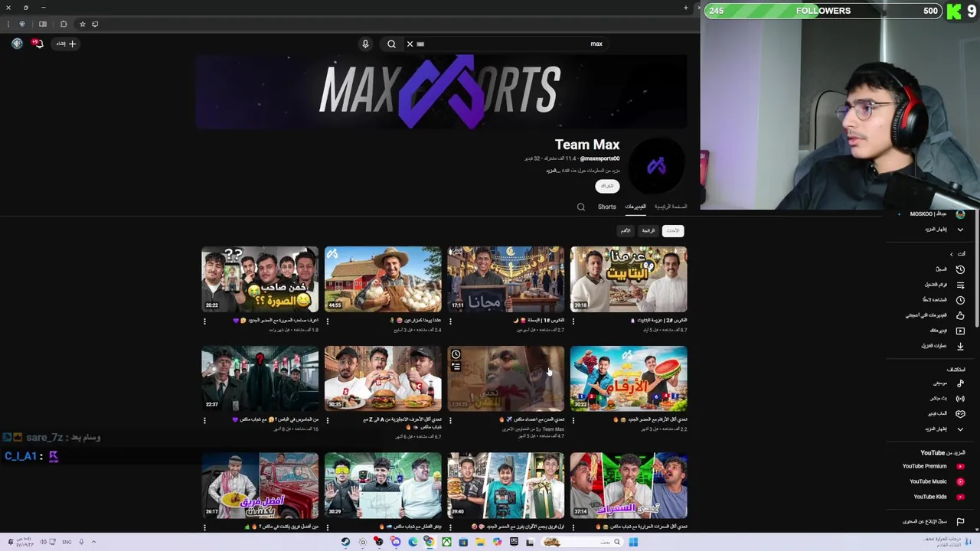The width and height of the screenshot is (980, 551).
Task: Select the 'Latest' sort chip
Action: (x=672, y=230)
